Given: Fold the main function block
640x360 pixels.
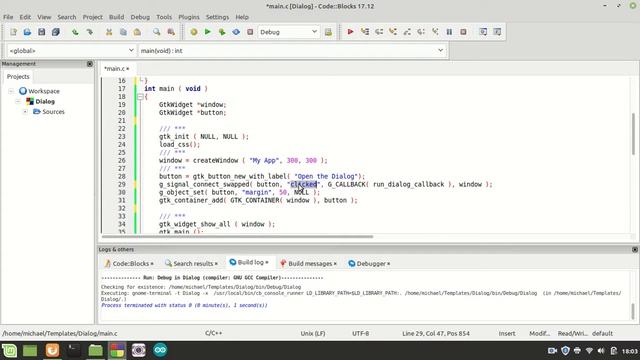Looking at the screenshot, I should coord(140,97).
